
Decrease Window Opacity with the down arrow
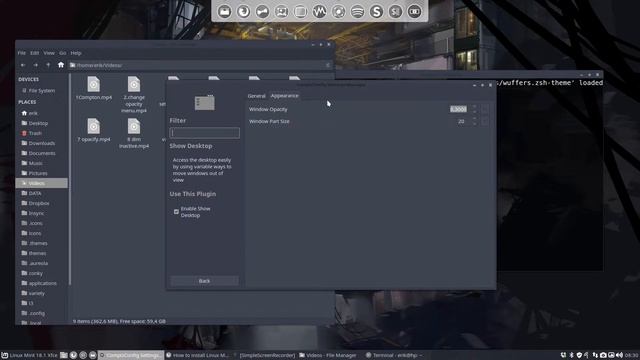(x=474, y=111)
